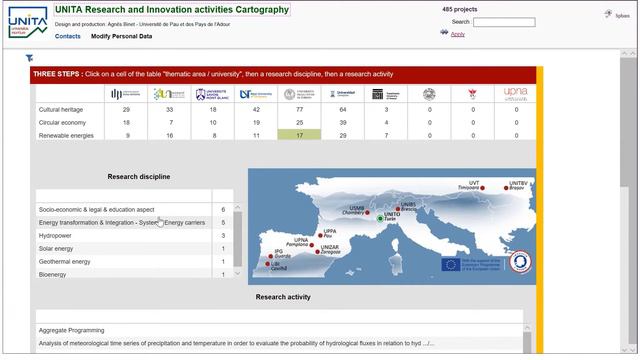Screen dimensions: 640x360
Task: Select the Università di Torino logo header
Action: click(x=299, y=94)
